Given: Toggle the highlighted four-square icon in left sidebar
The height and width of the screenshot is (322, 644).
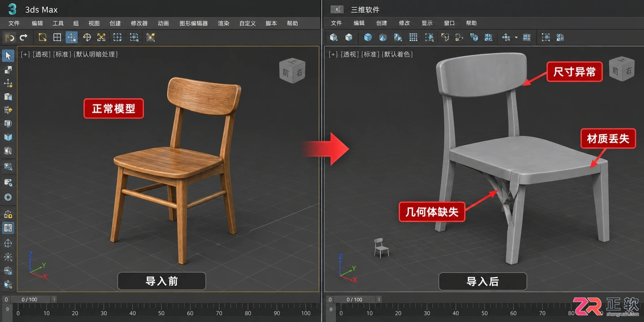Looking at the screenshot, I should pyautogui.click(x=8, y=228).
